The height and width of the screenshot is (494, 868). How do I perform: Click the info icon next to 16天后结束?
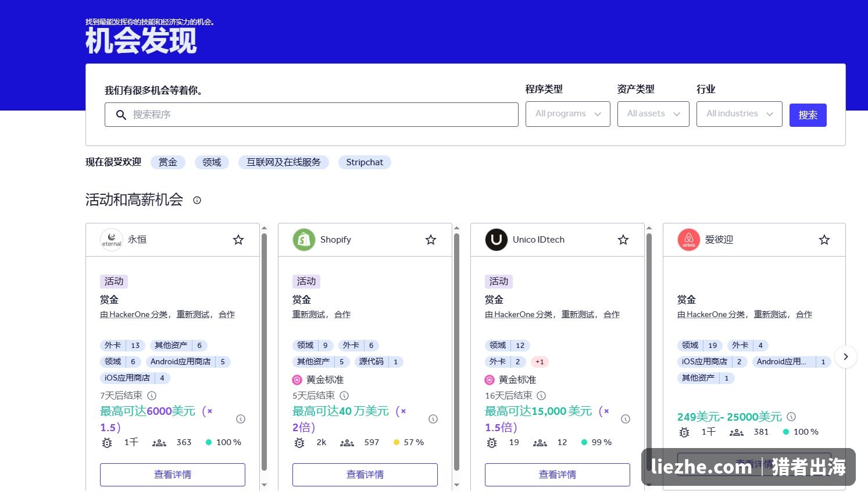point(541,396)
